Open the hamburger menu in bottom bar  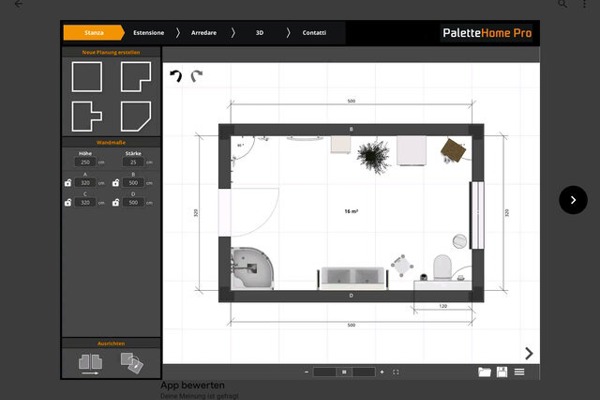point(519,372)
